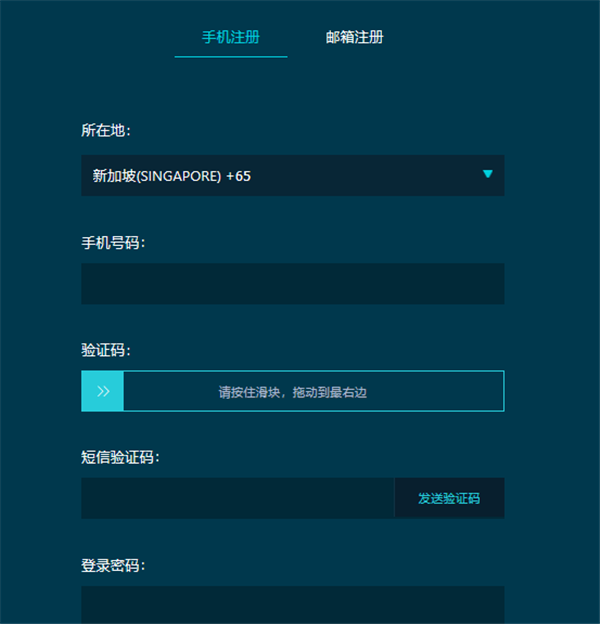Image resolution: width=600 pixels, height=624 pixels.
Task: Click the 所在地 field label
Action: point(106,130)
